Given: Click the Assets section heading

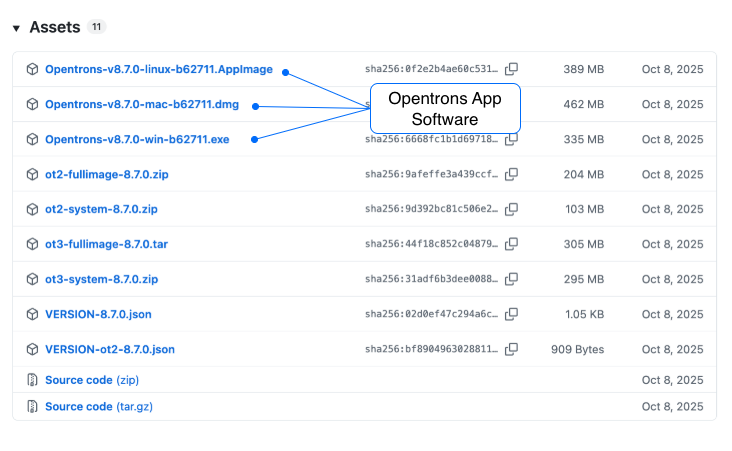Looking at the screenshot, I should pos(55,27).
